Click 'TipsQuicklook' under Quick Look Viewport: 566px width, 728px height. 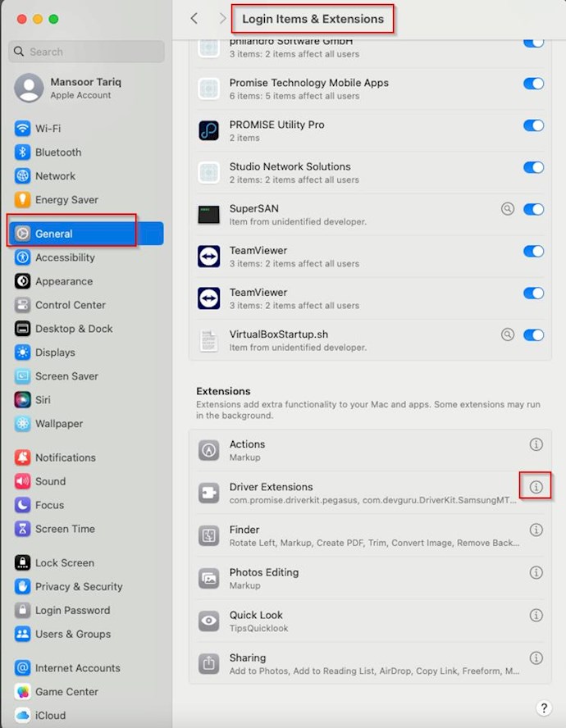point(258,628)
